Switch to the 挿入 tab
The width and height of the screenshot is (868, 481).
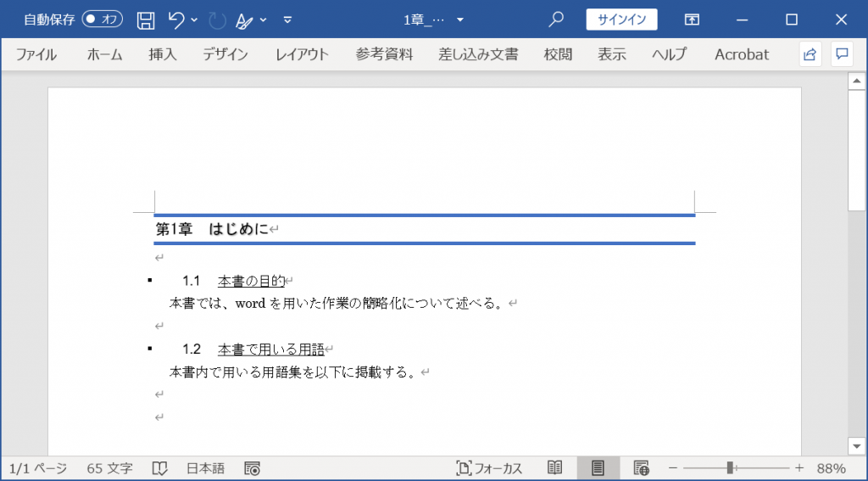(x=162, y=54)
